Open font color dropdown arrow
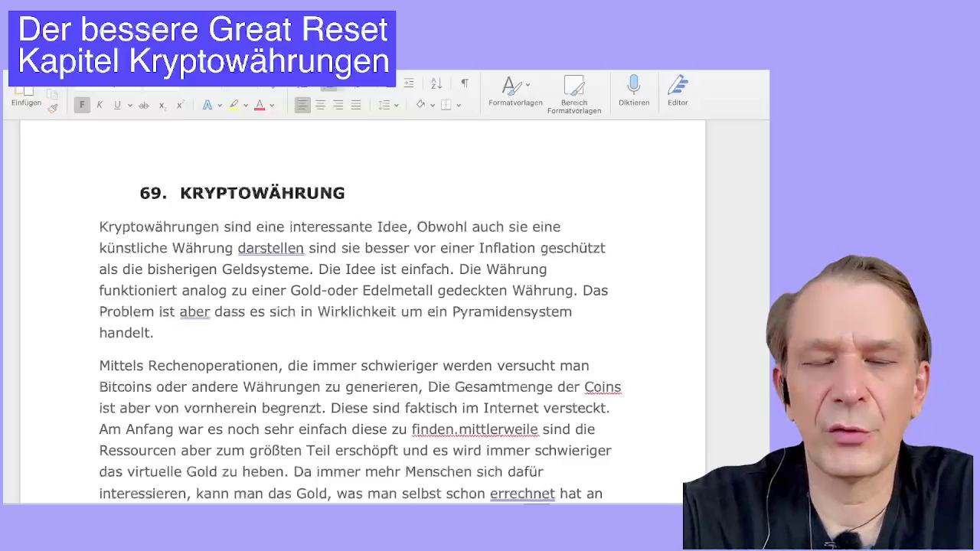This screenshot has width=980, height=551. (272, 106)
